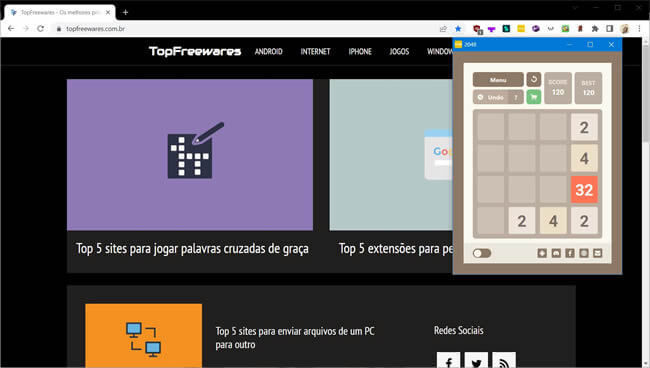This screenshot has width=650, height=368.
Task: Open the Discord icon in 2048 footer
Action: [x=556, y=253]
